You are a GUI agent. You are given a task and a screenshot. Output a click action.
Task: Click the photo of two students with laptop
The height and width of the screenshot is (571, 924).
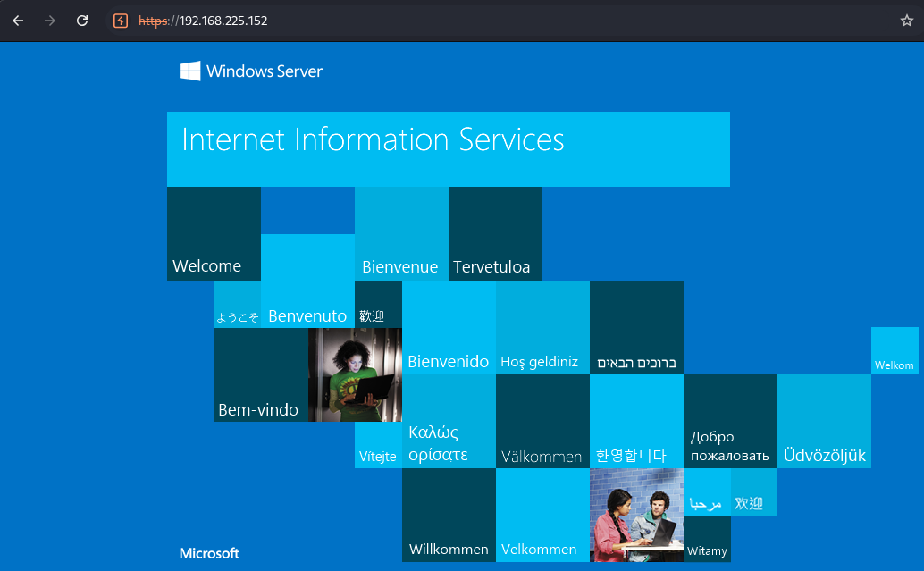pos(636,515)
